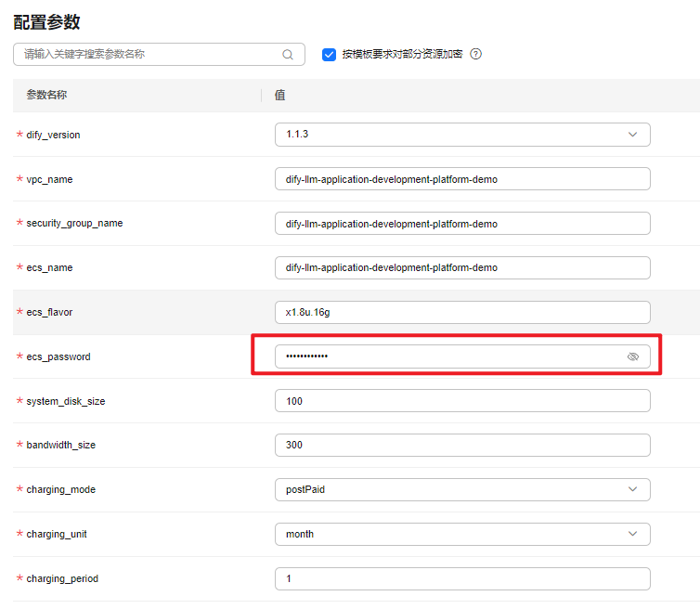Click the vpc_name input field
The height and width of the screenshot is (609, 700).
point(462,179)
